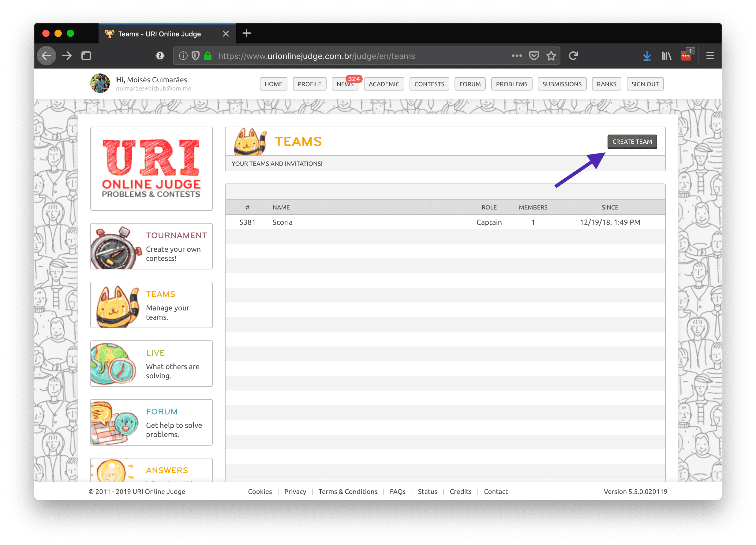
Task: Go back using the browser back arrow
Action: (x=46, y=56)
